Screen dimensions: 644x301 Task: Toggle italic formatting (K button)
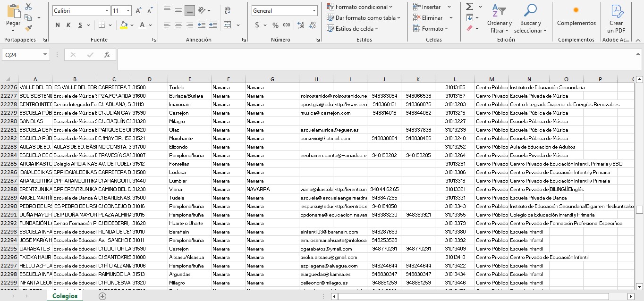click(x=68, y=25)
